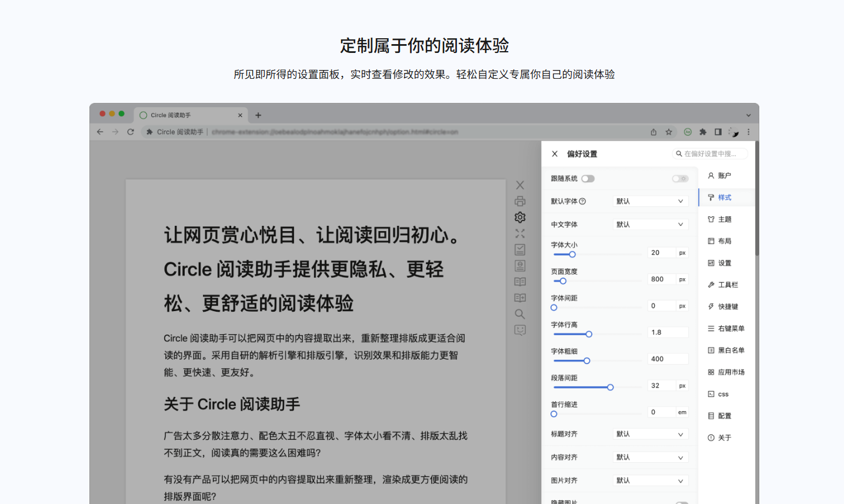Screen dimensions: 844x504
Task: Open the 主题 settings section
Action: [x=727, y=219]
